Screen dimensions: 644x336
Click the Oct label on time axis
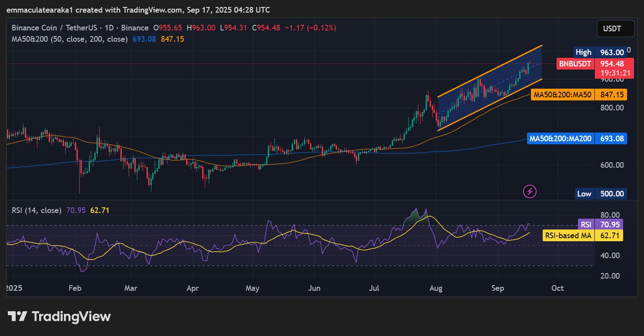[557, 288]
